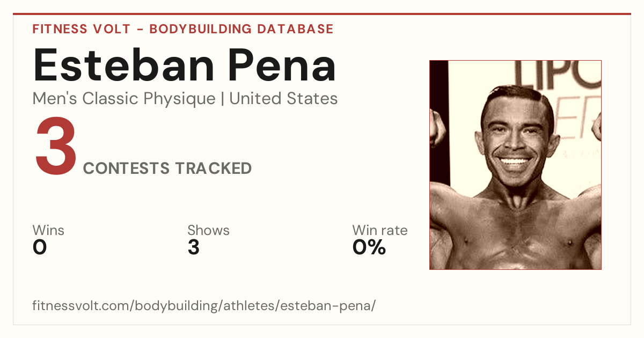The width and height of the screenshot is (644, 338).
Task: Click the Shows stat label
Action: [208, 231]
